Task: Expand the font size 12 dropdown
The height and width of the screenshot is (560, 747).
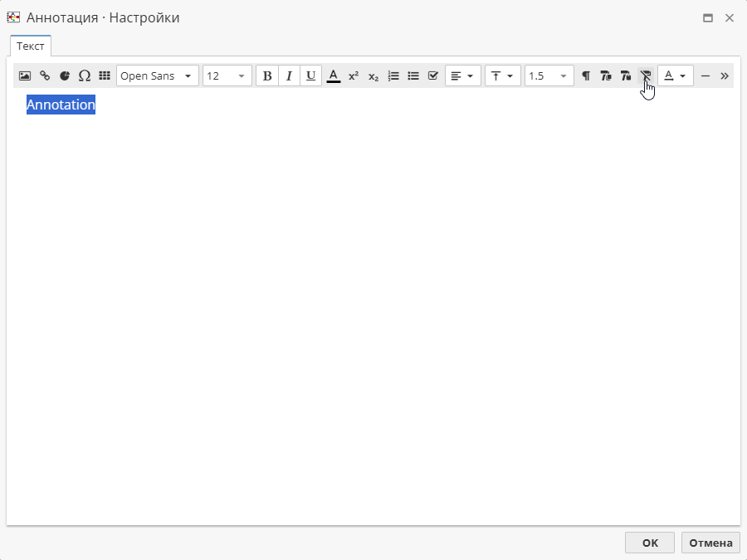Action: (227, 75)
